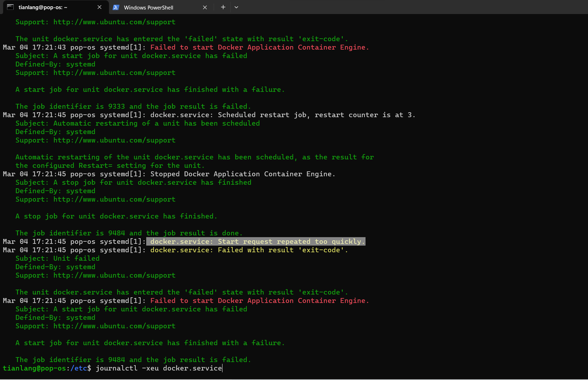Click 'The job identifier is 9484 ... is done' line
This screenshot has width=588, height=380.
(129, 233)
